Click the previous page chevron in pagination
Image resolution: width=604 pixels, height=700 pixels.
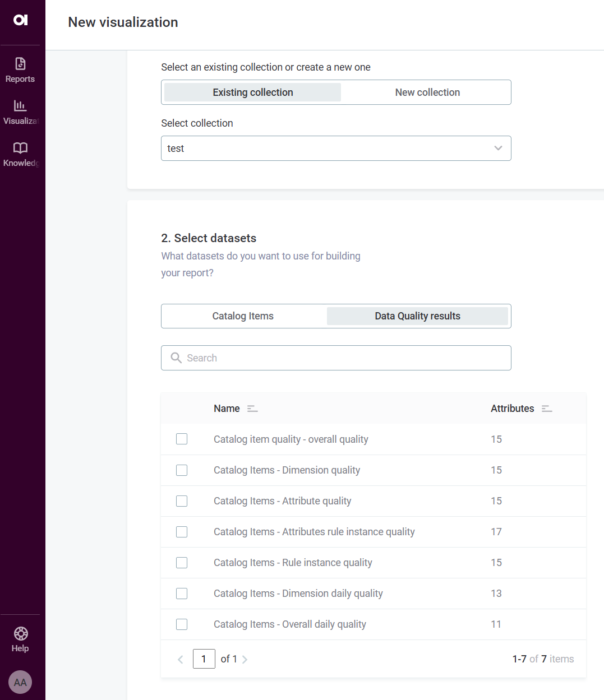(180, 659)
